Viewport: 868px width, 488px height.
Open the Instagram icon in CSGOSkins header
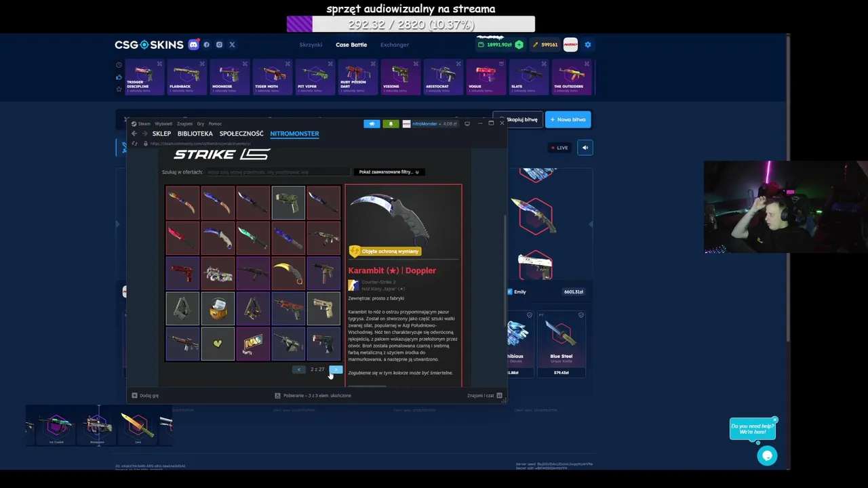point(219,45)
